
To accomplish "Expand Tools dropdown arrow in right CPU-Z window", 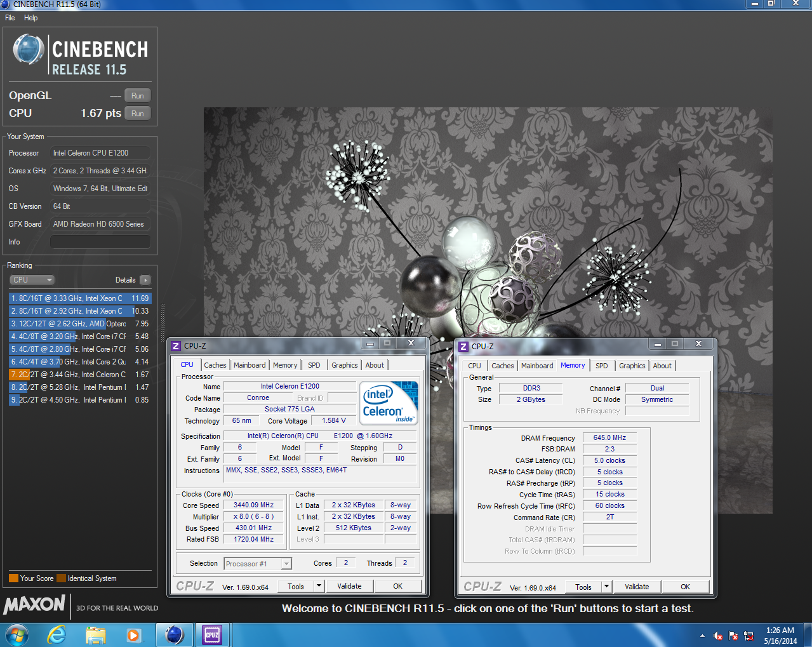I will (x=607, y=587).
